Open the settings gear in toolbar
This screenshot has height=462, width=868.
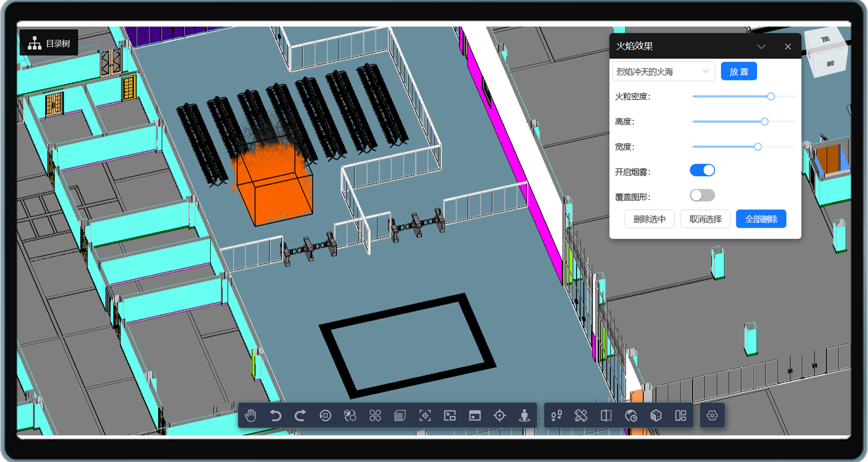[712, 416]
